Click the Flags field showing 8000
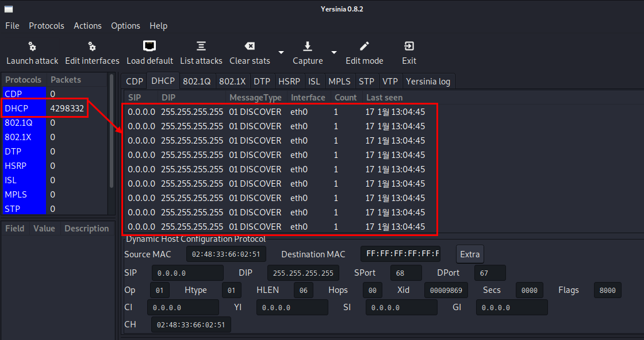The image size is (644, 340). [x=607, y=291]
